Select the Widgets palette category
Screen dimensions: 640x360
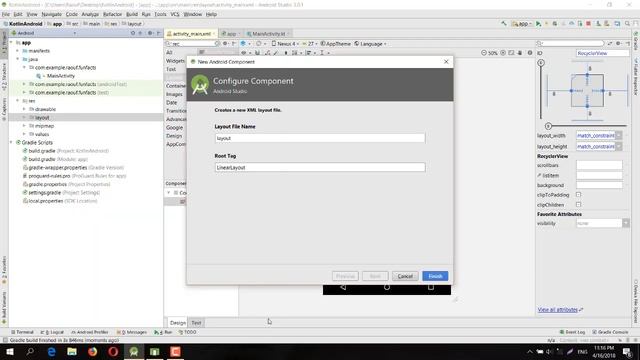[x=175, y=60]
